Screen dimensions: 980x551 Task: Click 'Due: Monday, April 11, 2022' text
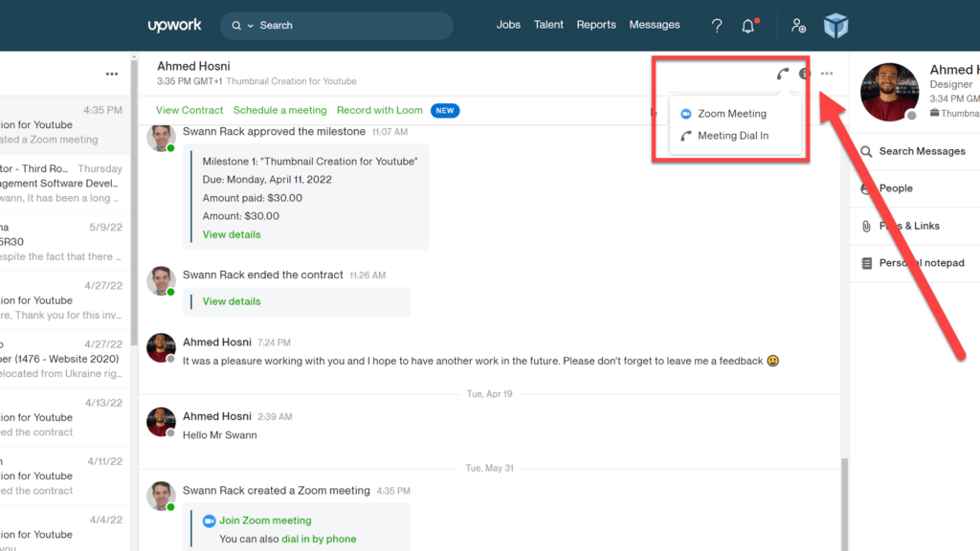coord(267,180)
